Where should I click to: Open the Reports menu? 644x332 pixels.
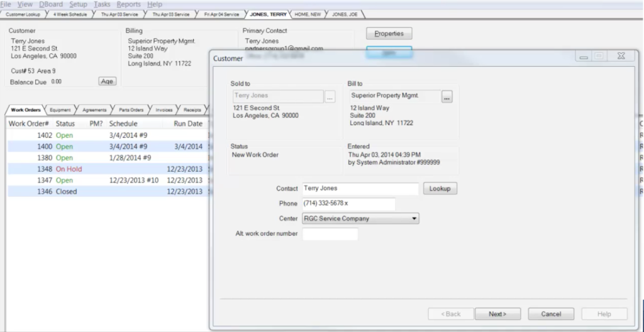[x=128, y=4]
